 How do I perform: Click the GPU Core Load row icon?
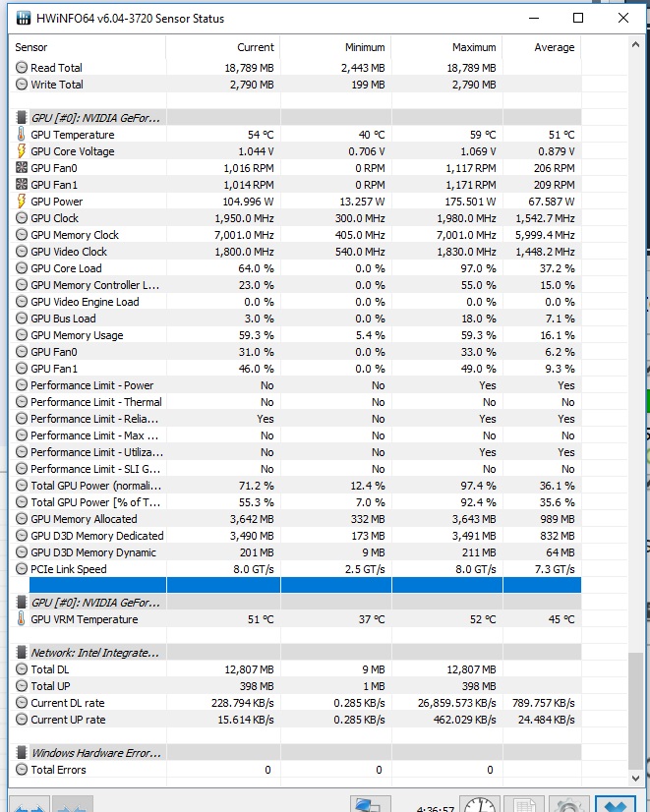22,268
